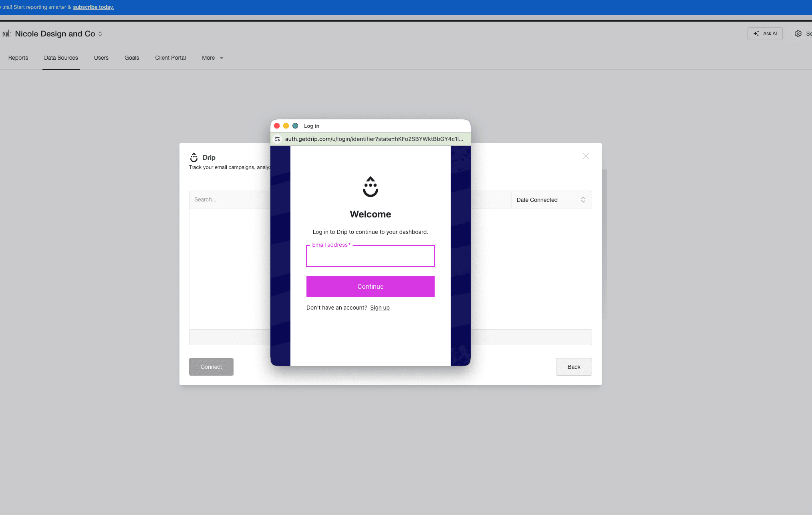Select the Data Sources tab
This screenshot has height=515, width=812.
[x=61, y=58]
